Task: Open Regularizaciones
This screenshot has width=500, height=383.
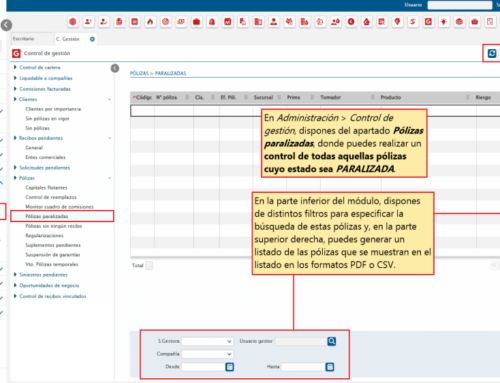Action: (x=44, y=236)
